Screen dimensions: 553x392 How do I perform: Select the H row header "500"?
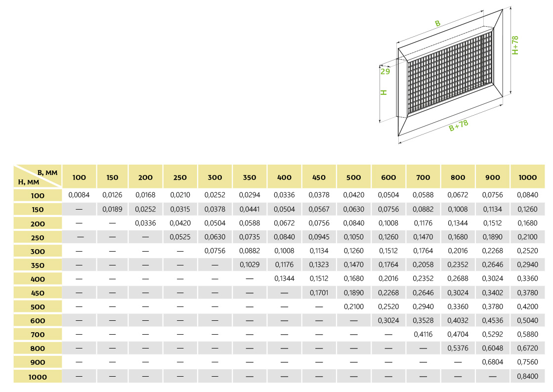(38, 307)
